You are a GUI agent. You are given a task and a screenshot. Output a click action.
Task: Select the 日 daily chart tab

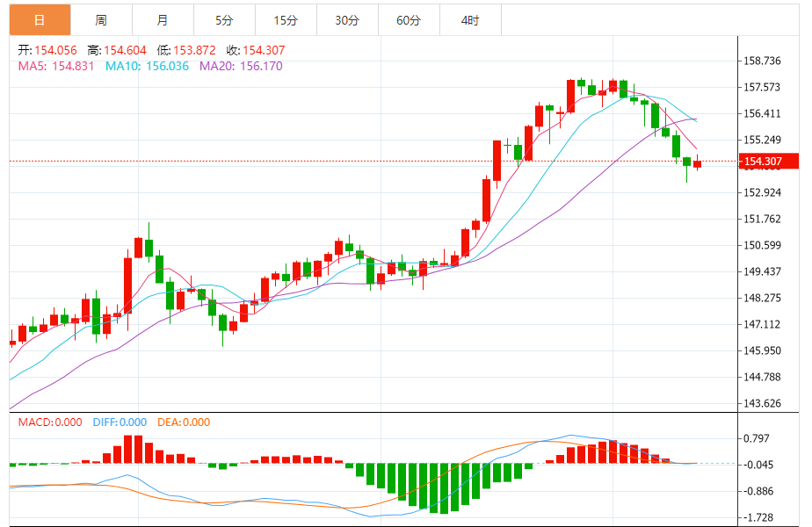point(40,20)
